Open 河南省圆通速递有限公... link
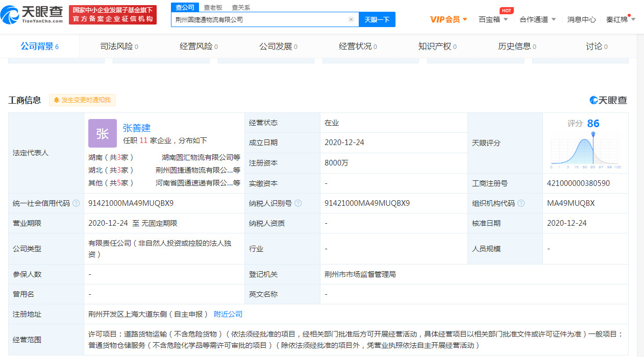Viewport: 644px width, 357px height. pyautogui.click(x=198, y=183)
